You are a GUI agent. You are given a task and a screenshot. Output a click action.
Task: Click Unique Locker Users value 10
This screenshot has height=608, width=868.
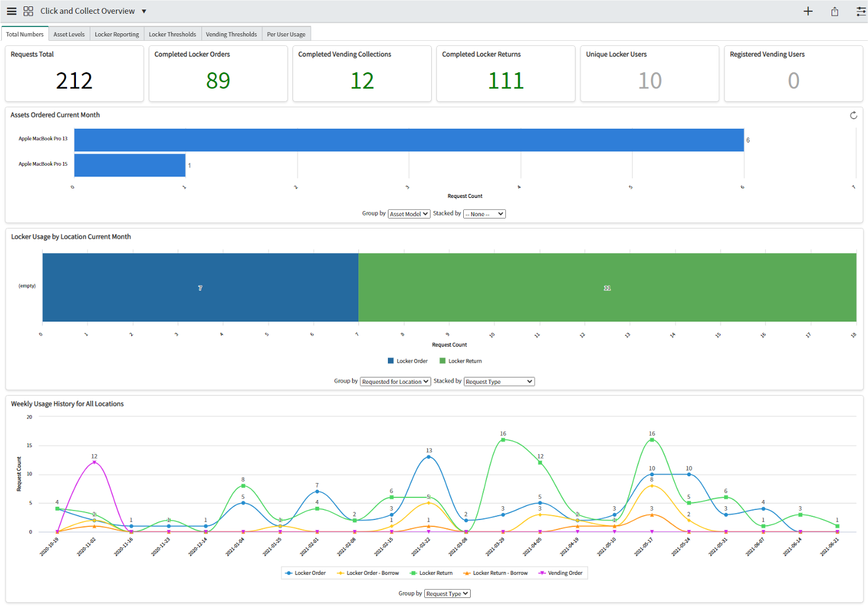[x=650, y=81]
